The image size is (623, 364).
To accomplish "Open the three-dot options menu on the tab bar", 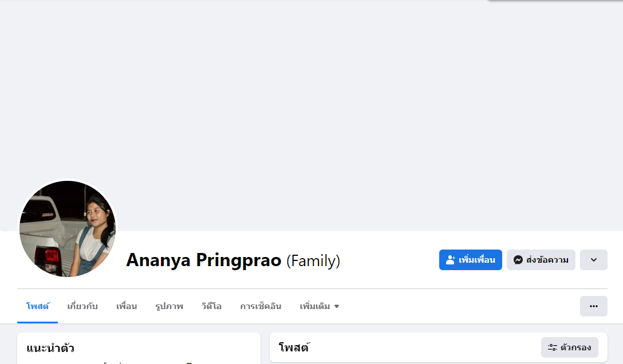I will [x=593, y=306].
